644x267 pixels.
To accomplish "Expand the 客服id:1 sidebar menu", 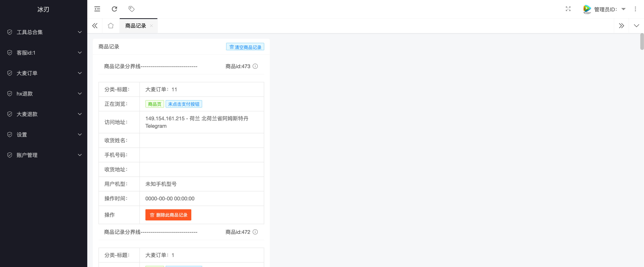I will click(43, 53).
